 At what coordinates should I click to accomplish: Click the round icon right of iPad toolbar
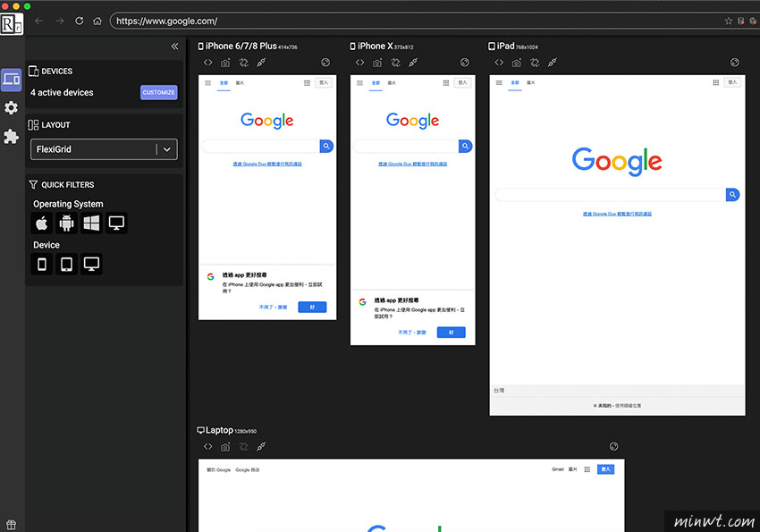tap(735, 63)
